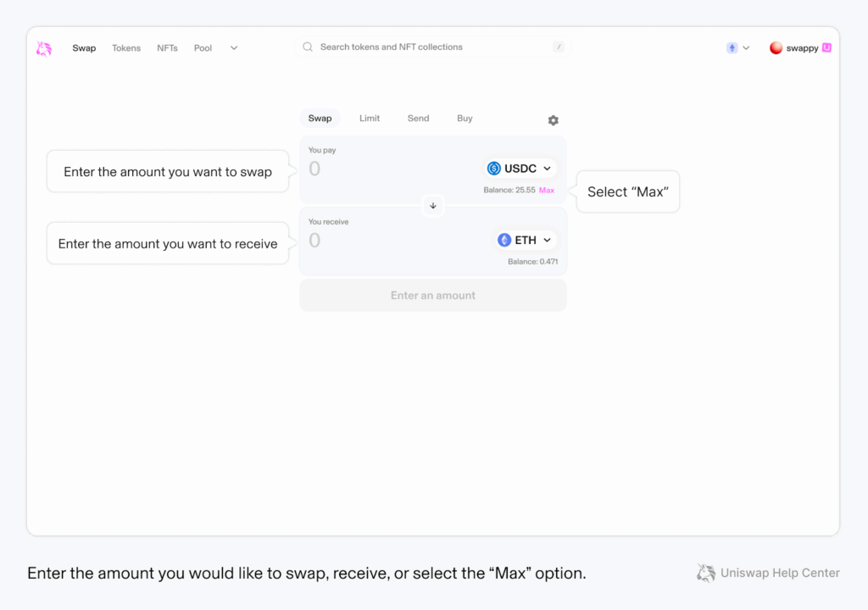Image resolution: width=868 pixels, height=610 pixels.
Task: Click the Ethereum network icon
Action: tap(732, 48)
